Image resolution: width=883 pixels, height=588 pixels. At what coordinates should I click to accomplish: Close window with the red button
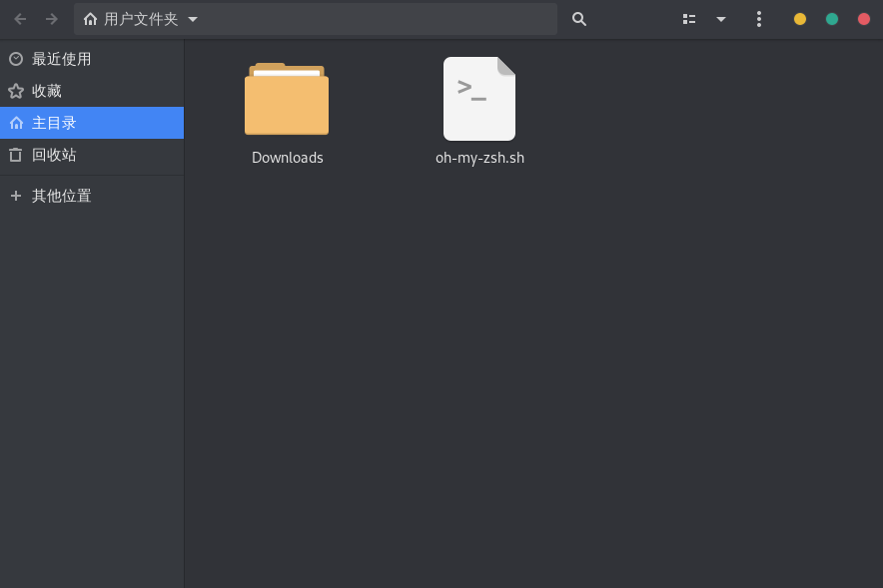[x=864, y=19]
